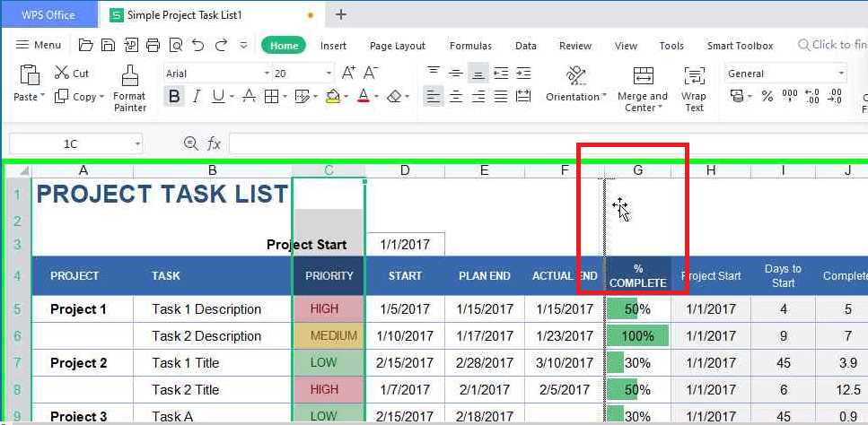Decrease the cell indent
868x425 pixels.
501,73
